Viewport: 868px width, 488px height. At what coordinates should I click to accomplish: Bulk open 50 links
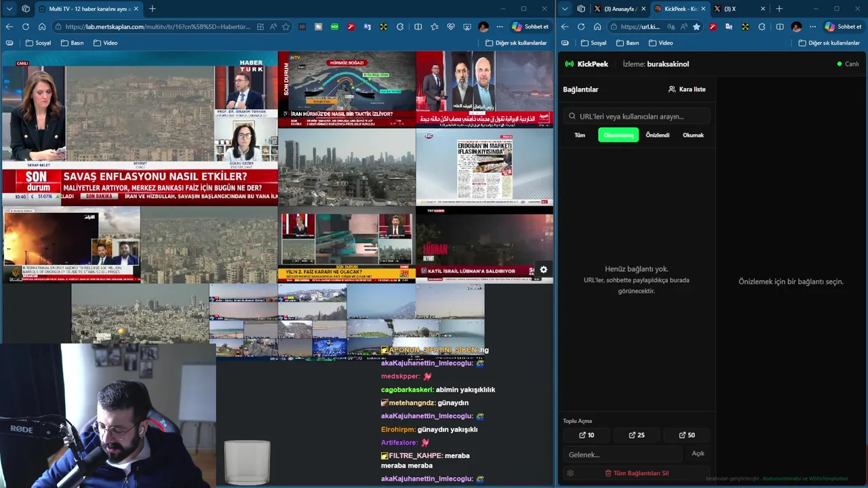687,435
